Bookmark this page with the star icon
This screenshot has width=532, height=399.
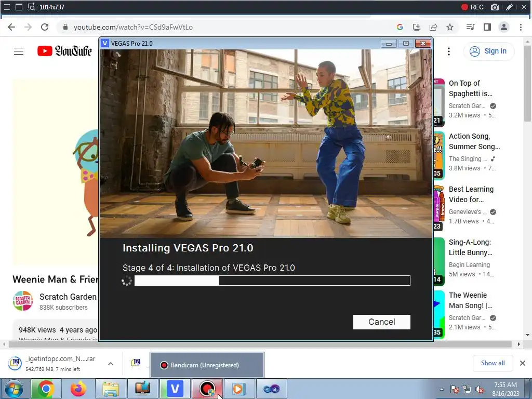(x=450, y=27)
